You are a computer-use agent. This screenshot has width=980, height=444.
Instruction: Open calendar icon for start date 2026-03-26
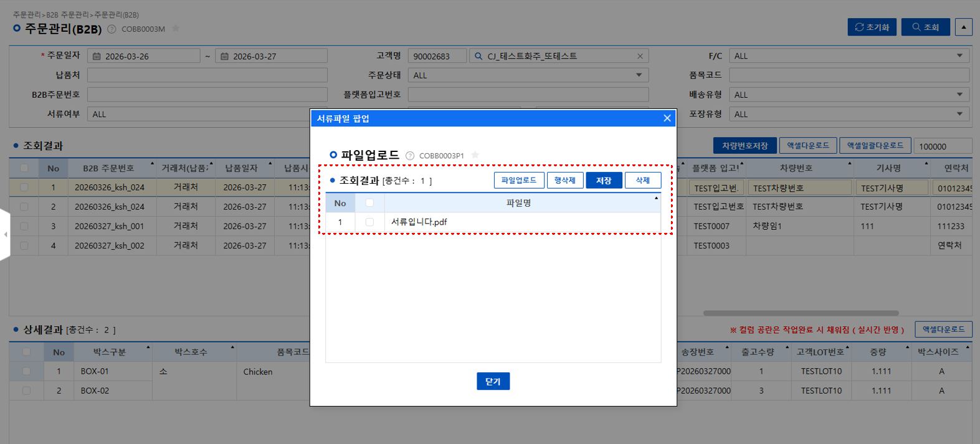tap(97, 56)
